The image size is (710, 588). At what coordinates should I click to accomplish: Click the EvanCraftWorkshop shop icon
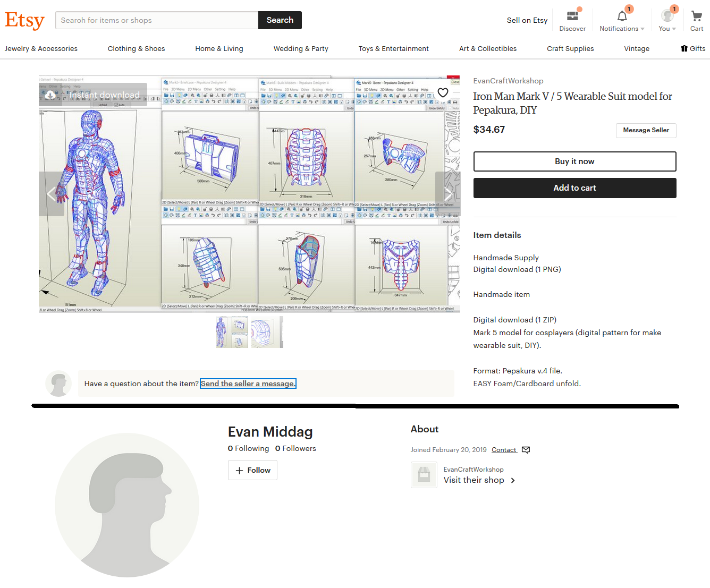click(x=424, y=475)
